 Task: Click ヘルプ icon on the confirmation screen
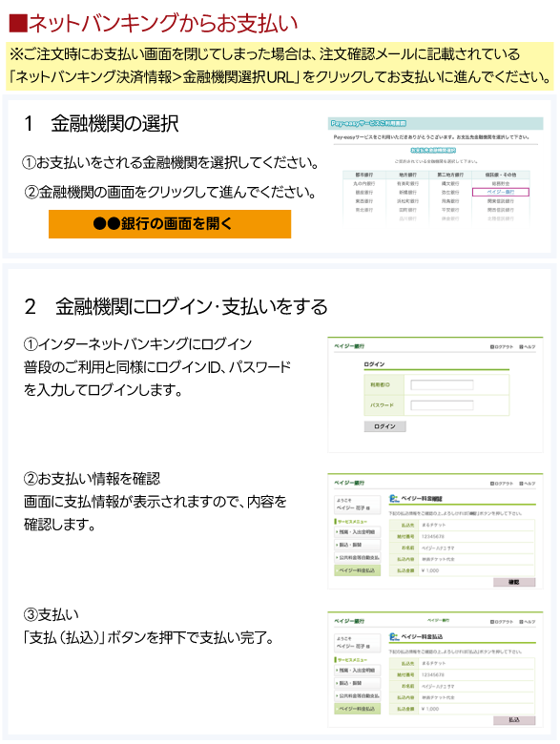(x=528, y=484)
